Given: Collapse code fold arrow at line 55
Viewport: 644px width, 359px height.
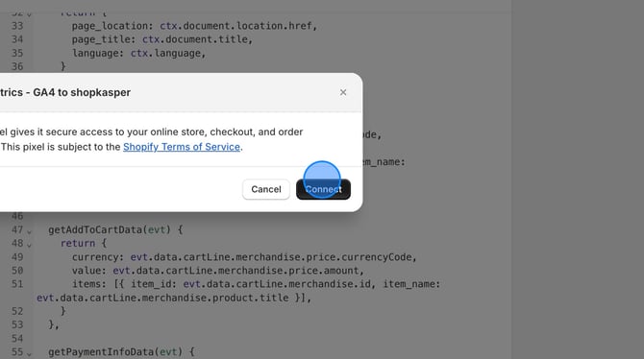Looking at the screenshot, I should (x=29, y=353).
